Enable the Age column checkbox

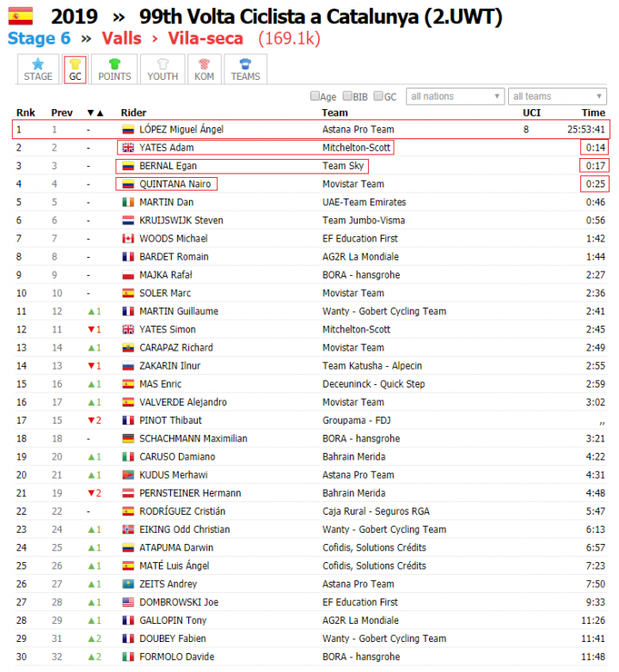[315, 96]
